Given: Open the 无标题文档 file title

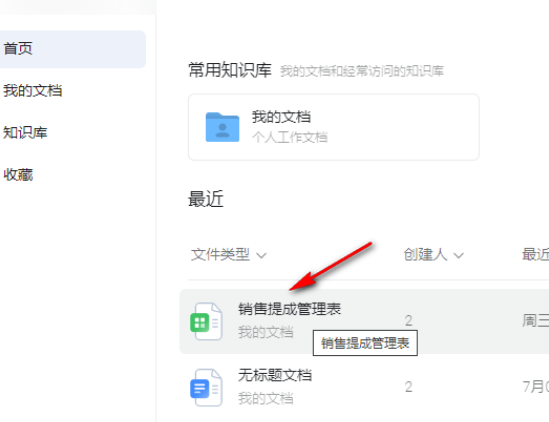Looking at the screenshot, I should click(275, 375).
